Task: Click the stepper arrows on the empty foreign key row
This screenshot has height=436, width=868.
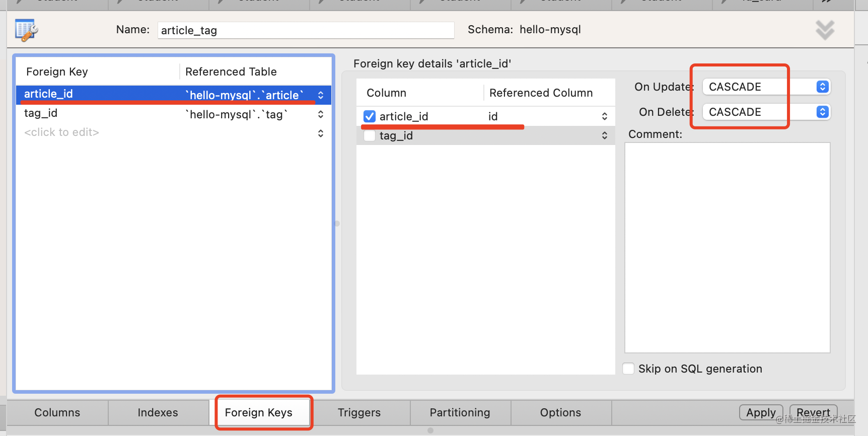Action: pyautogui.click(x=321, y=133)
